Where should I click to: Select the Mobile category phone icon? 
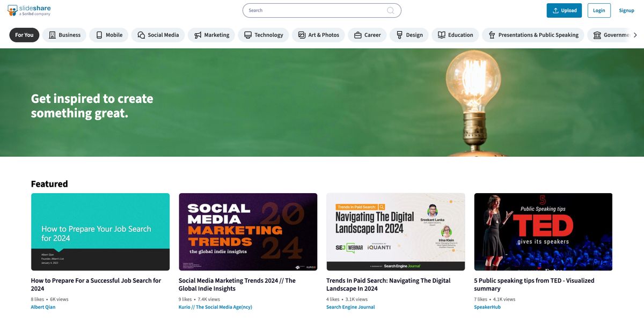pos(99,35)
